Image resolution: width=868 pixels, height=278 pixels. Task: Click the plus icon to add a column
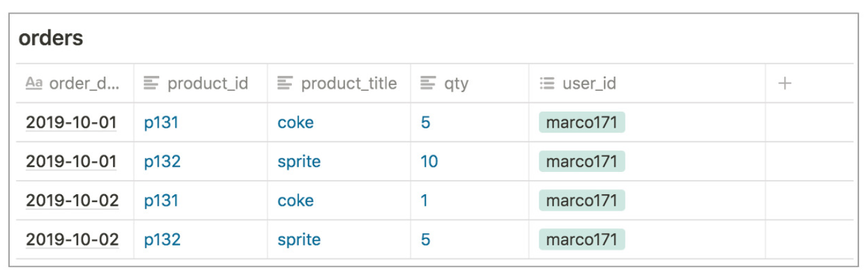point(785,83)
